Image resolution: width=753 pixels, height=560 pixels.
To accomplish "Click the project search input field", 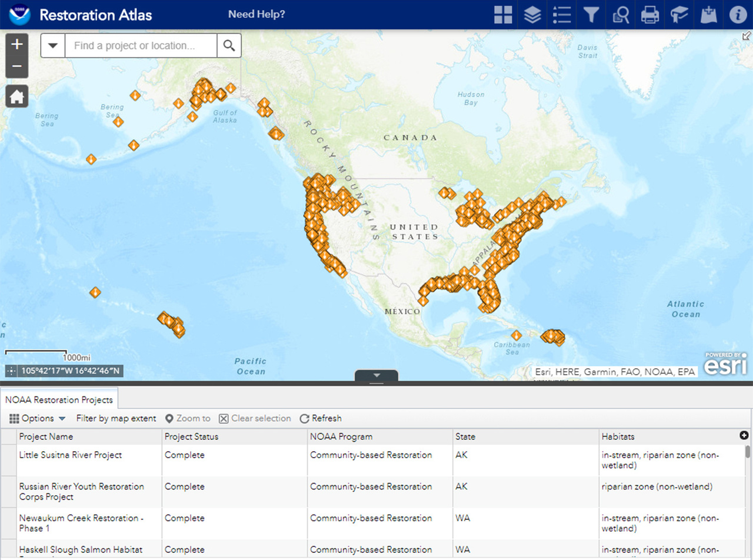I will (x=140, y=45).
